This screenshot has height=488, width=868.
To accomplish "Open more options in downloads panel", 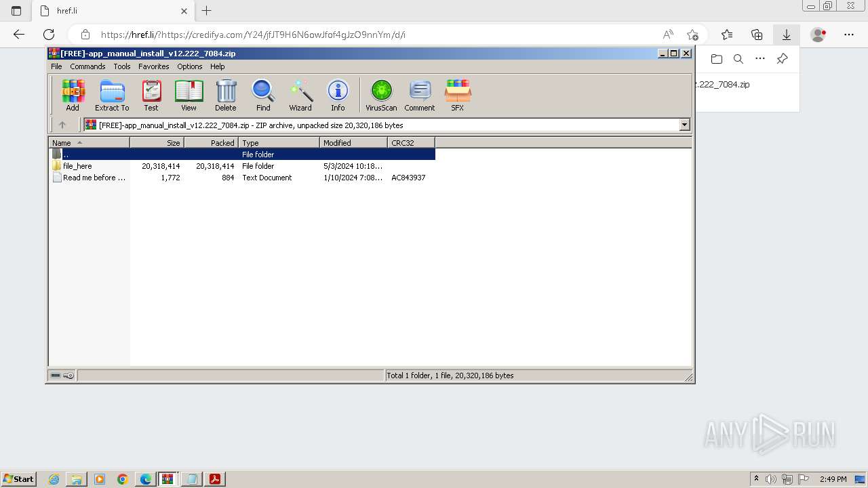I will pyautogui.click(x=760, y=59).
